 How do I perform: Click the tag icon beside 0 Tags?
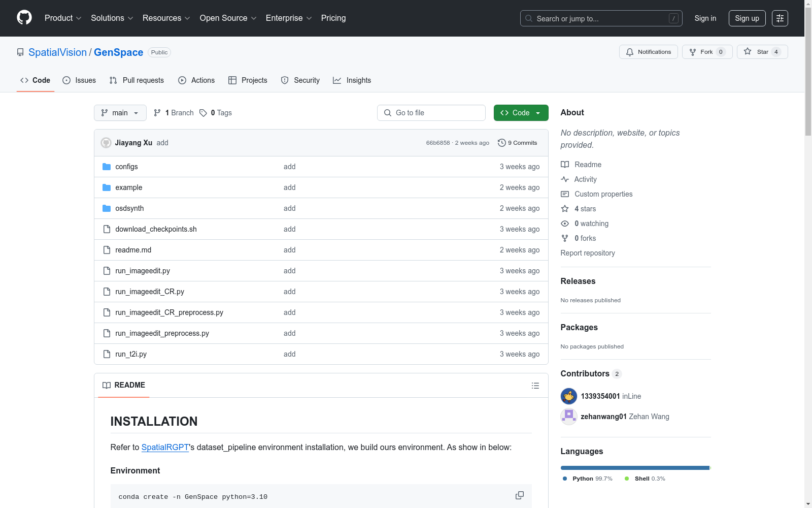click(203, 113)
